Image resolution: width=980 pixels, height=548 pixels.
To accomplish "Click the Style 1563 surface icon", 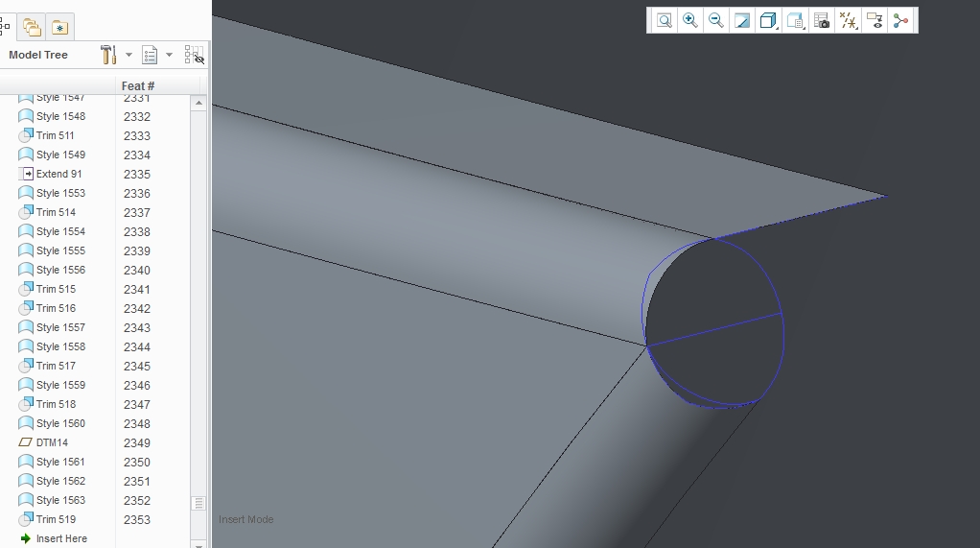I will [x=26, y=500].
